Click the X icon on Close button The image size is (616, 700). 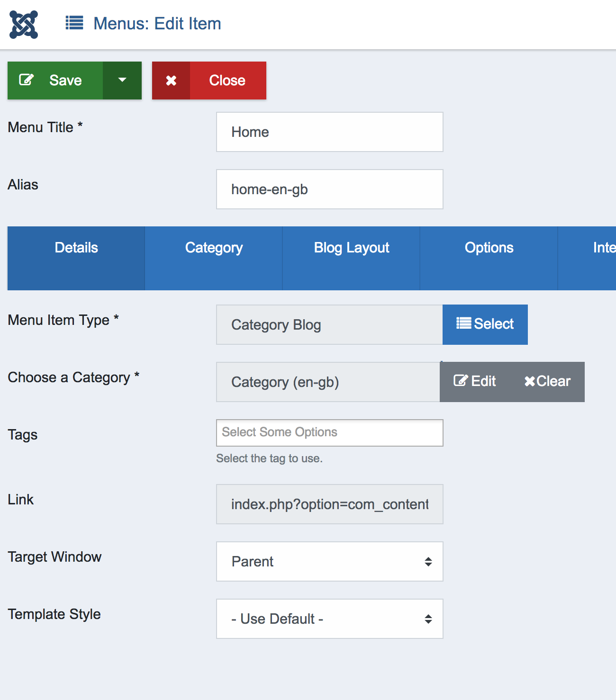coord(171,81)
